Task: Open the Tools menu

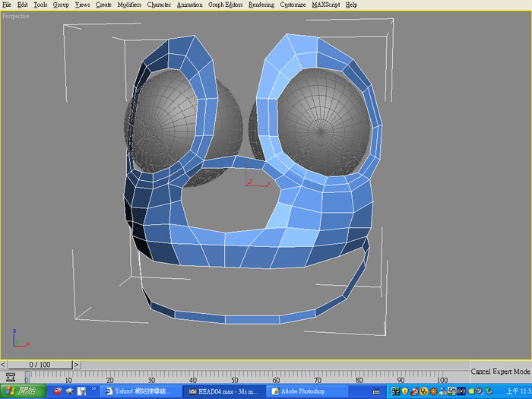Action: 40,5
